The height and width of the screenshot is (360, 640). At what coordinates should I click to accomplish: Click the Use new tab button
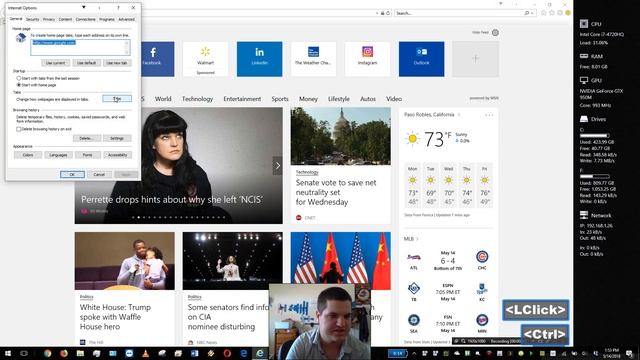[117, 63]
